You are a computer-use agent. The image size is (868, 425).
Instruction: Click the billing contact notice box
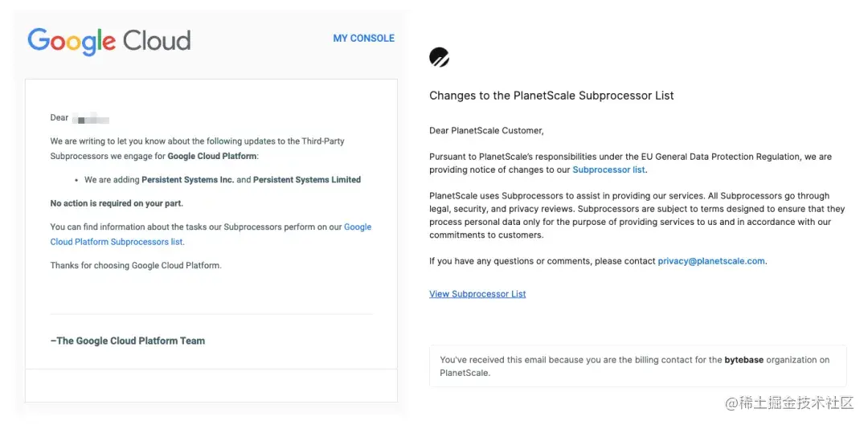pos(637,366)
